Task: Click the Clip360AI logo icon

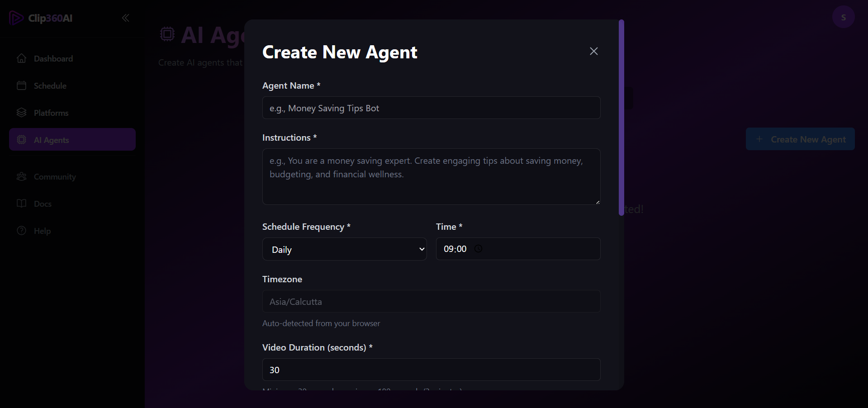Action: pos(16,18)
